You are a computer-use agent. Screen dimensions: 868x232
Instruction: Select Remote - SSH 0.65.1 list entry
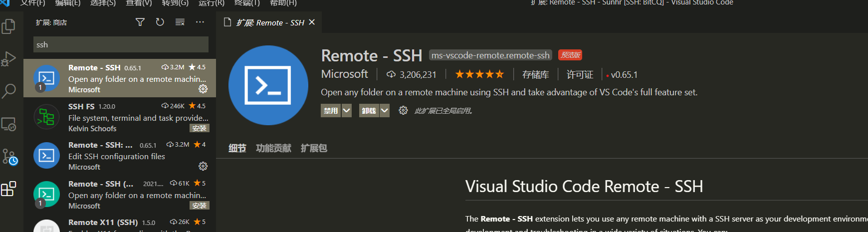point(120,78)
